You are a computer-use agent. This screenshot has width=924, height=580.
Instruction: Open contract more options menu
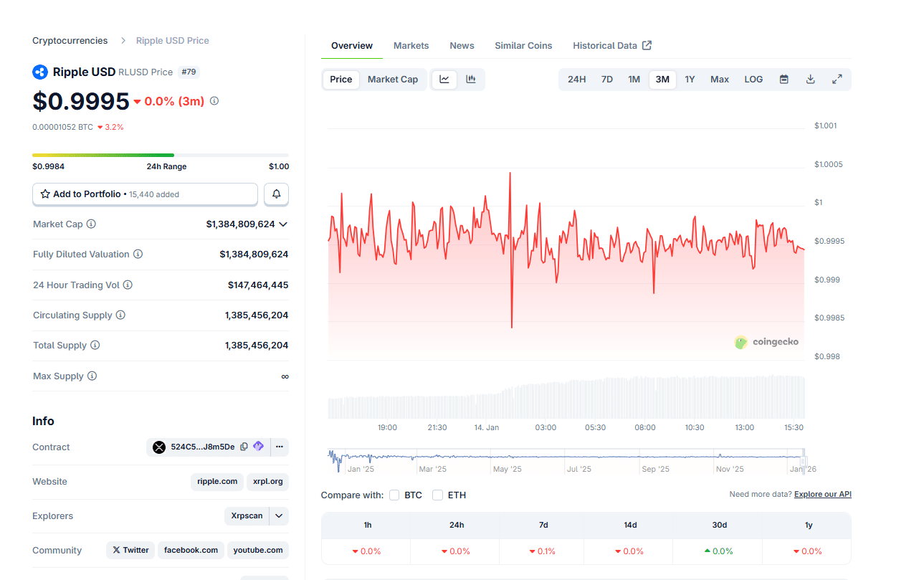pyautogui.click(x=280, y=447)
